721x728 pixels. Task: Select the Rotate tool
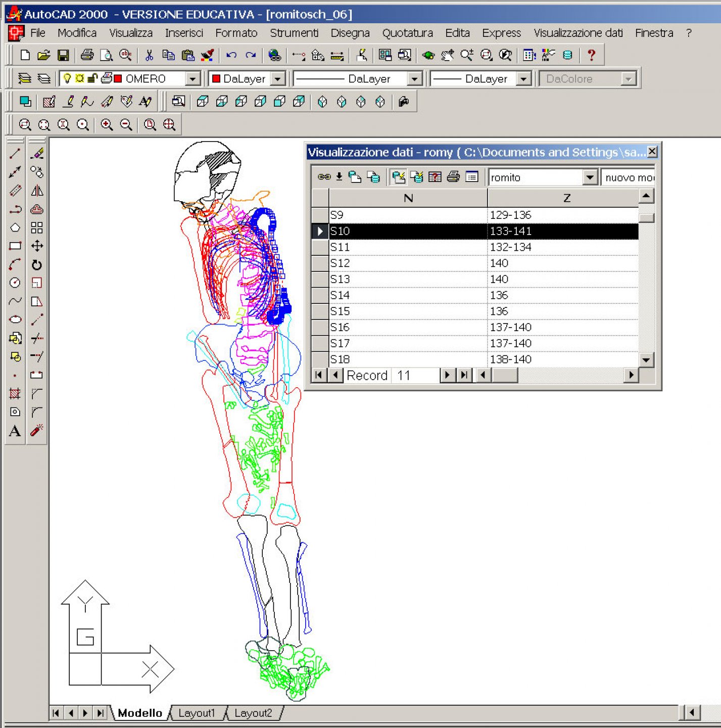click(37, 264)
